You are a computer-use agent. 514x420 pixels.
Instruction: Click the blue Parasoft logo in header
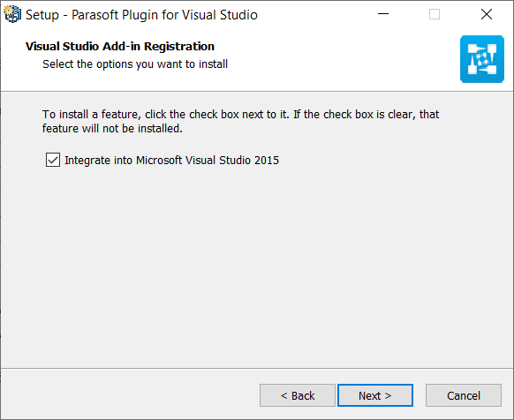pyautogui.click(x=482, y=59)
